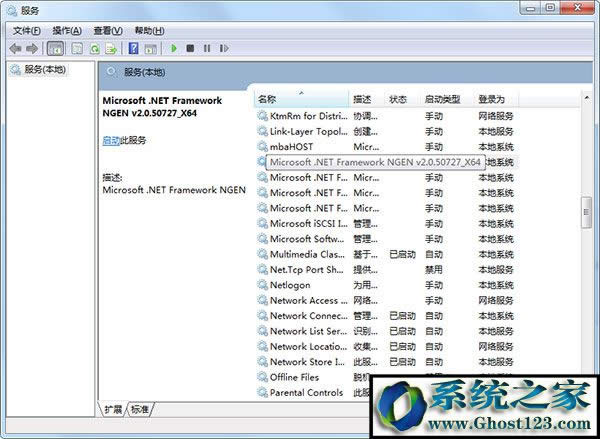600x439 pixels.
Task: Click the Forward arrow in toolbar
Action: tap(31, 48)
